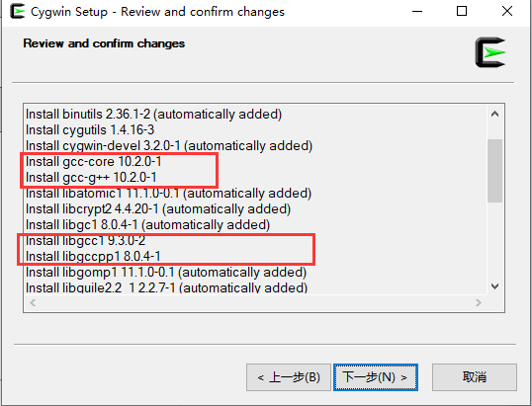
Task: Click the Cygwin icon in title bar
Action: pos(17,11)
